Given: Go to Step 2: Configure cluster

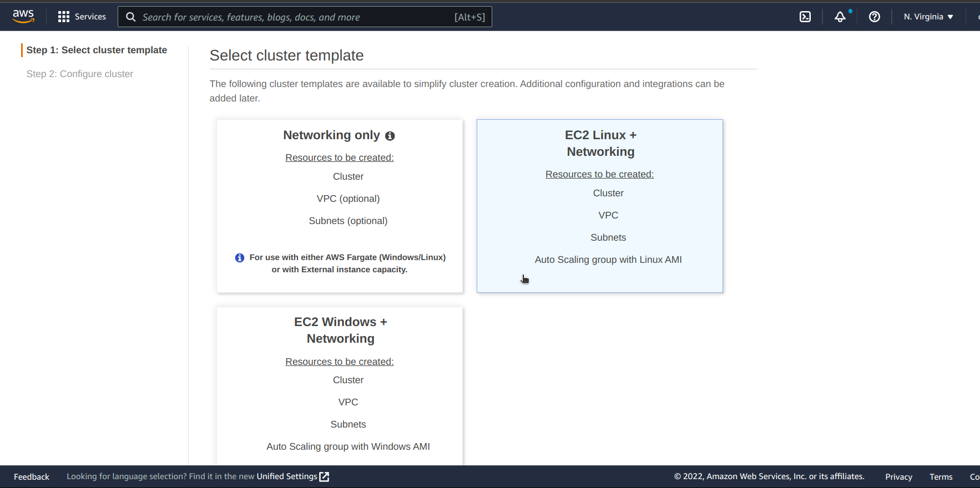Looking at the screenshot, I should [80, 74].
